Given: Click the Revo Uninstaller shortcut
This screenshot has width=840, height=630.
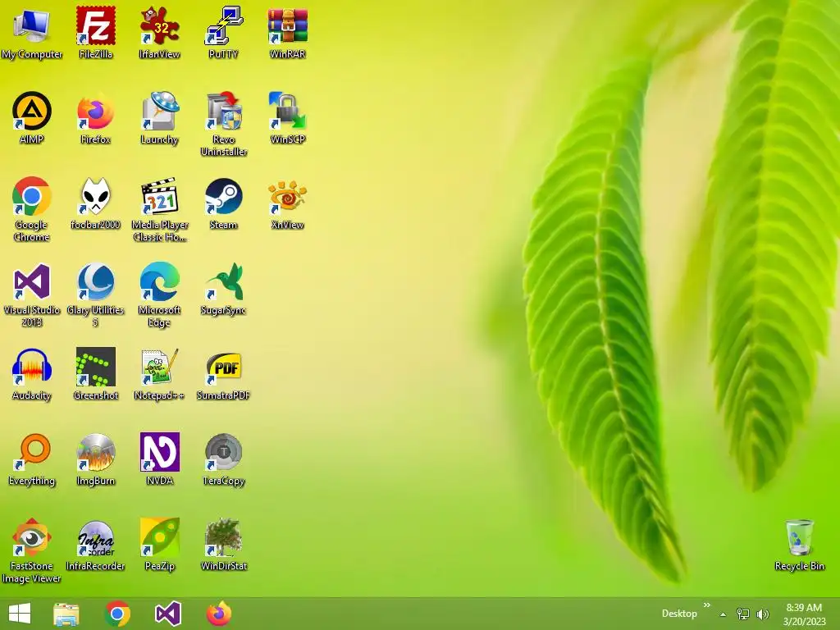Looking at the screenshot, I should (x=223, y=124).
